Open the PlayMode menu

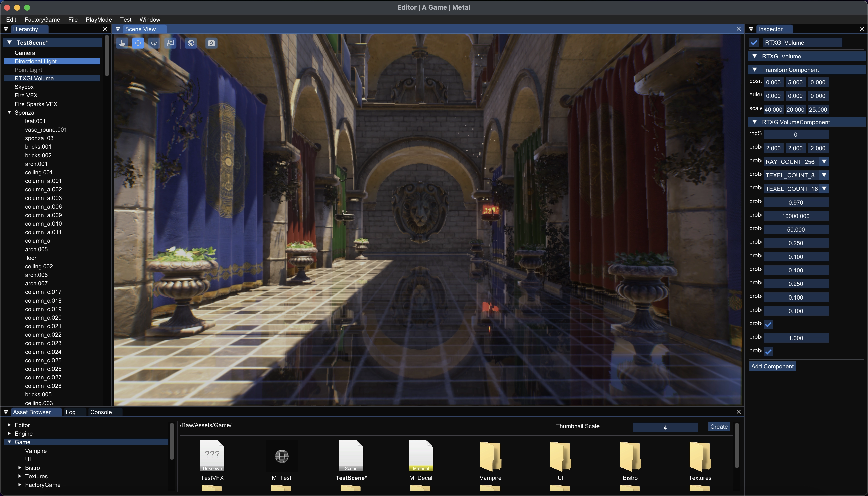pos(98,20)
